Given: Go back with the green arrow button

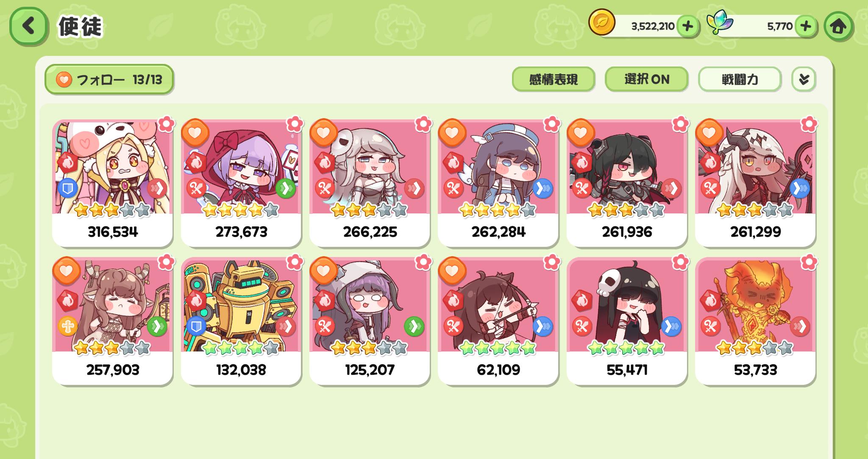Looking at the screenshot, I should pos(28,26).
